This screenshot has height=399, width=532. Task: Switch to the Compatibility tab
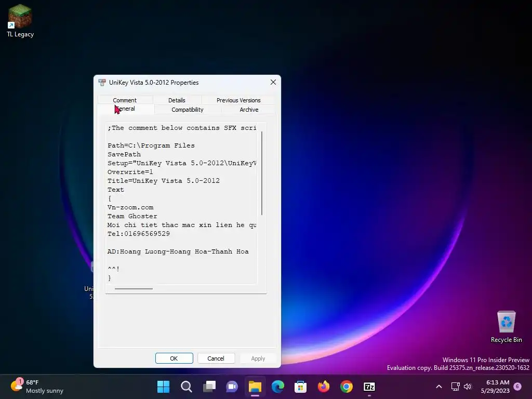[x=187, y=110]
